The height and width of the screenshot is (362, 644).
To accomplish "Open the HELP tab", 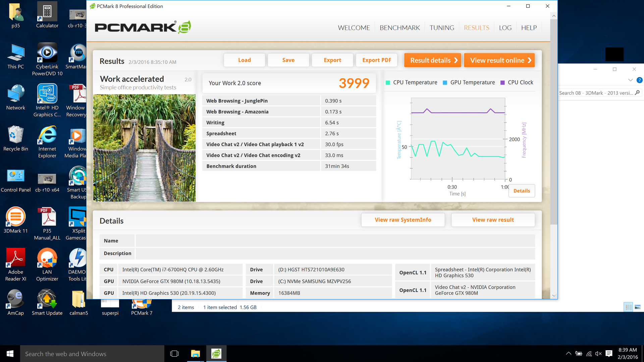I will [x=529, y=28].
